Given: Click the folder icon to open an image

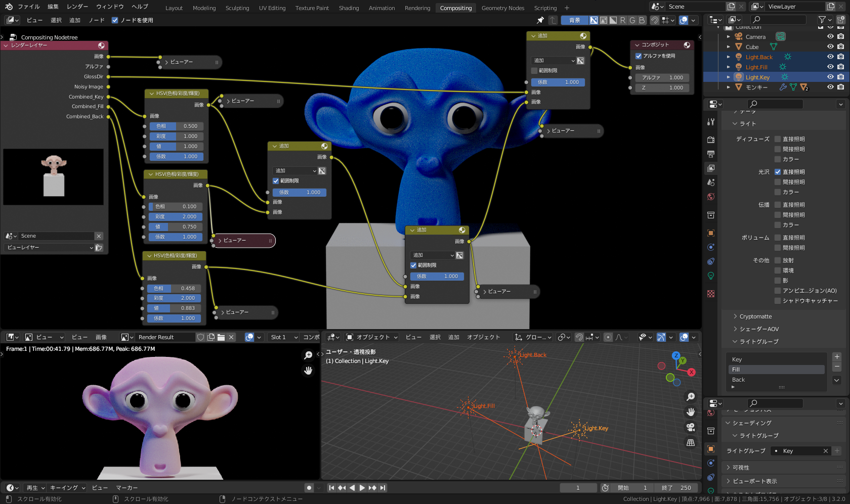Looking at the screenshot, I should pos(221,337).
